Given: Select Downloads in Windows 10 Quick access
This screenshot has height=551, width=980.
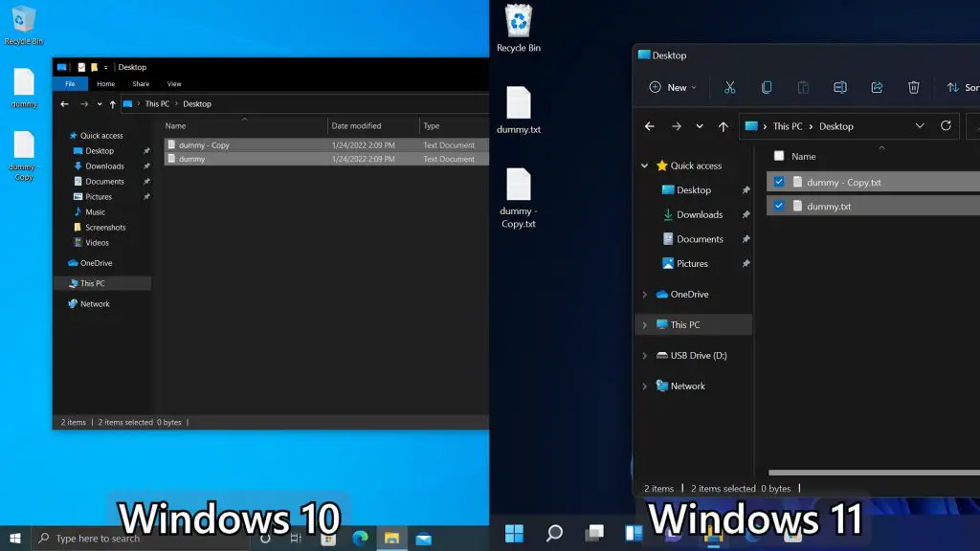Looking at the screenshot, I should (104, 166).
